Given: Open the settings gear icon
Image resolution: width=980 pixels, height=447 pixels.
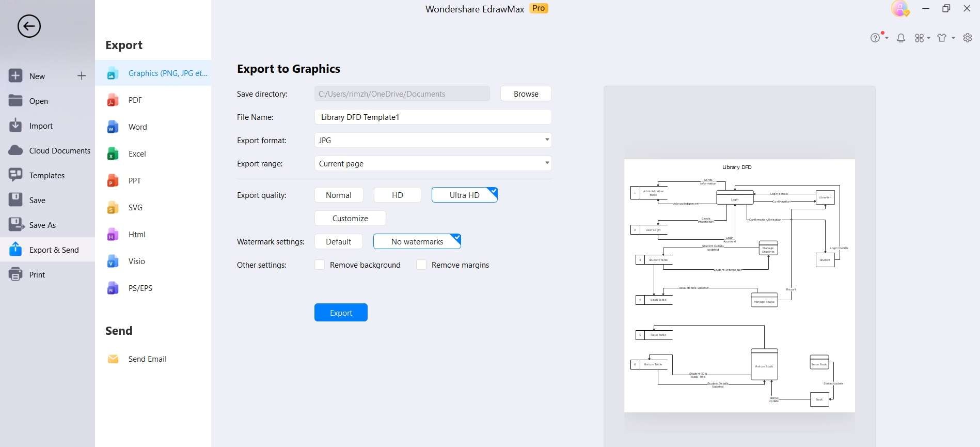Looking at the screenshot, I should pyautogui.click(x=968, y=38).
